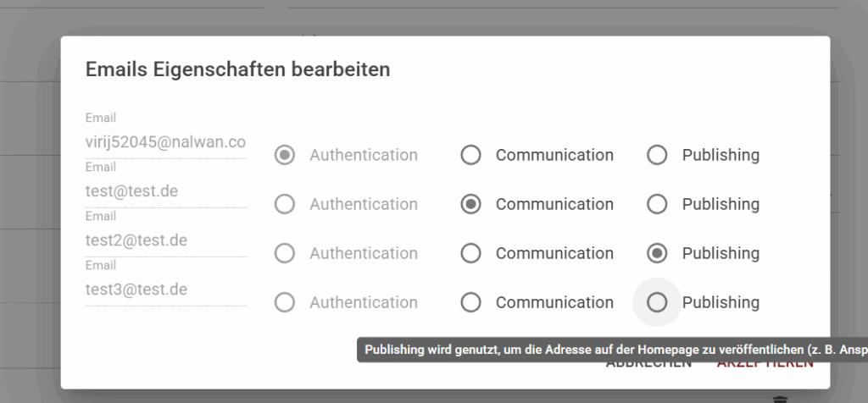Mark test3@test.de as Authentication
The image size is (868, 403).
pos(285,302)
